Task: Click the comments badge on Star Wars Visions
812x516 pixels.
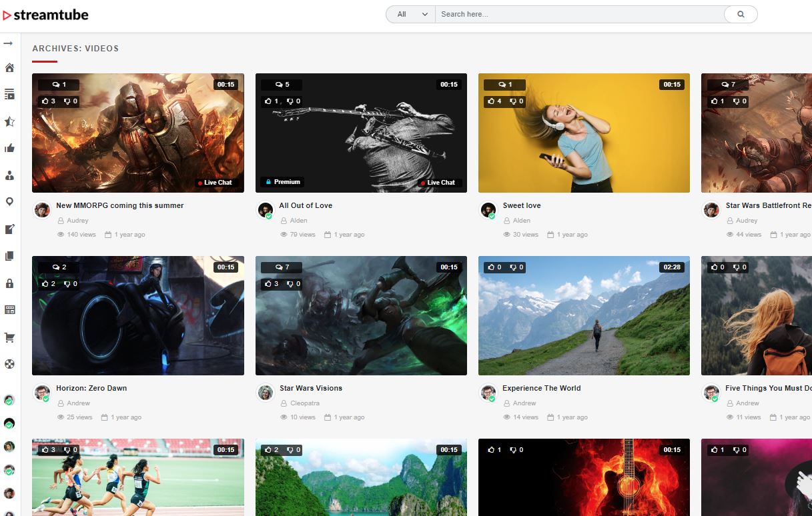Action: [x=282, y=267]
